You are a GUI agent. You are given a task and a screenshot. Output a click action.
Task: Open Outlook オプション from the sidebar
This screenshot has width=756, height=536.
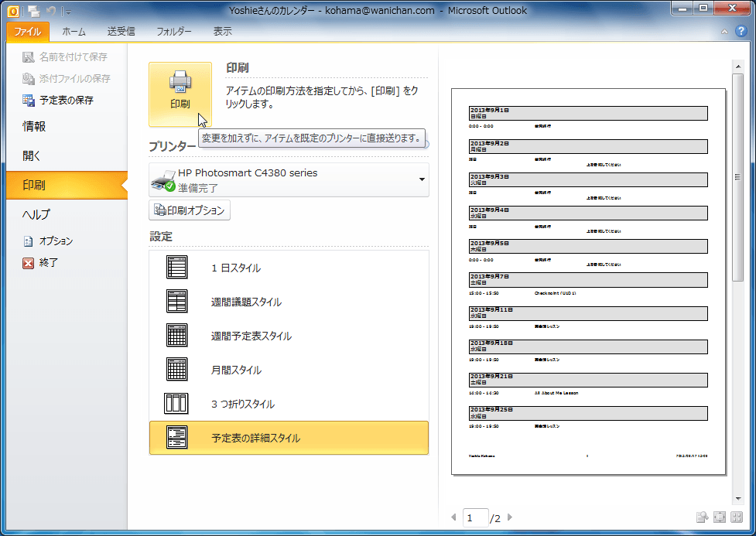(x=48, y=241)
